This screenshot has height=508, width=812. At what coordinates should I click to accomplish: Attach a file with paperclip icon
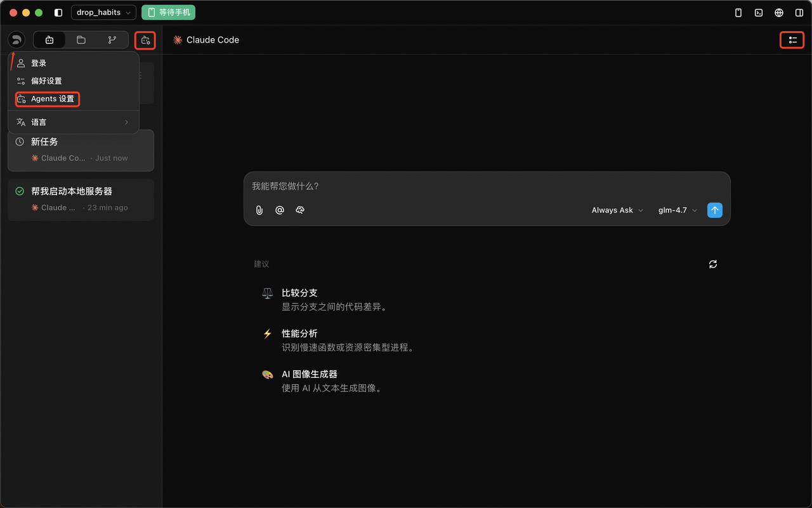pos(259,210)
